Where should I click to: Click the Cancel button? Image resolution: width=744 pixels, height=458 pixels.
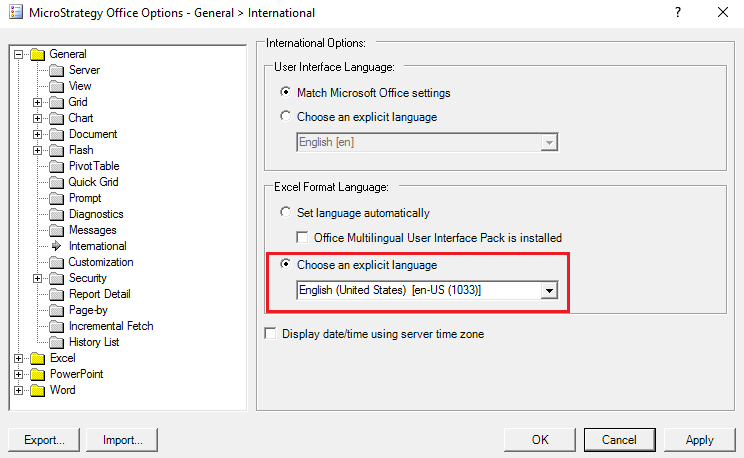pyautogui.click(x=620, y=440)
